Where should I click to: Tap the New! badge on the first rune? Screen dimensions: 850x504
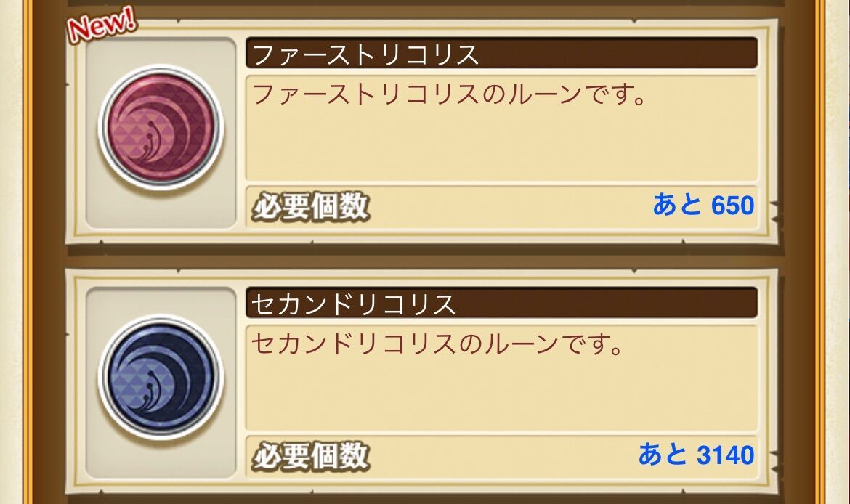coord(100,23)
